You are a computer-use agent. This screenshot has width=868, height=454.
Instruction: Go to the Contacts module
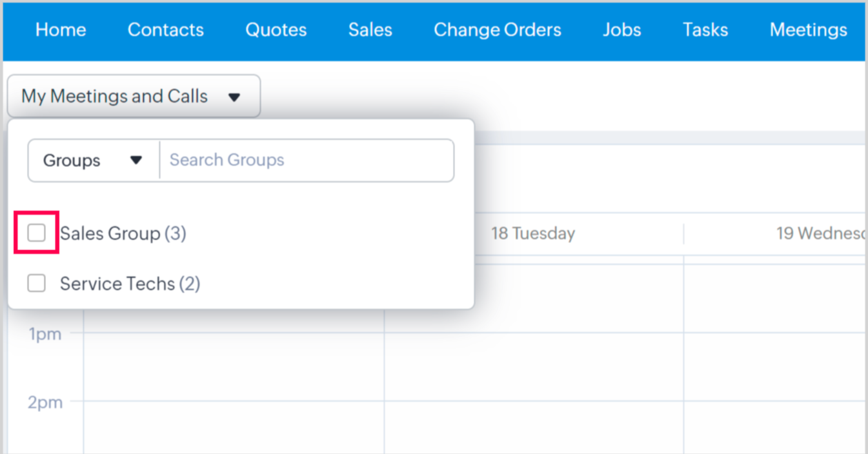coord(165,30)
